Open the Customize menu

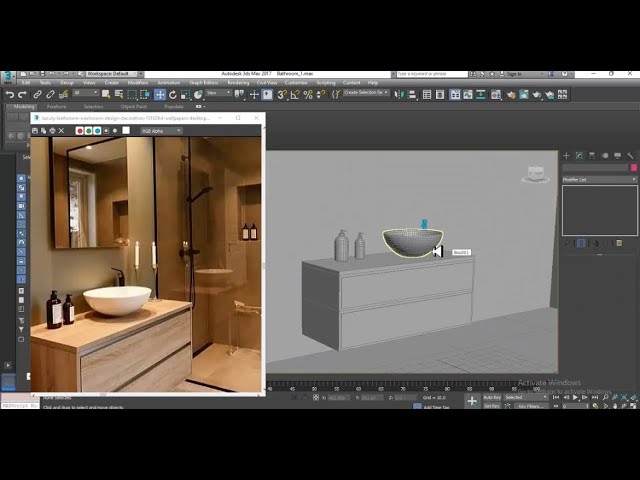296,83
